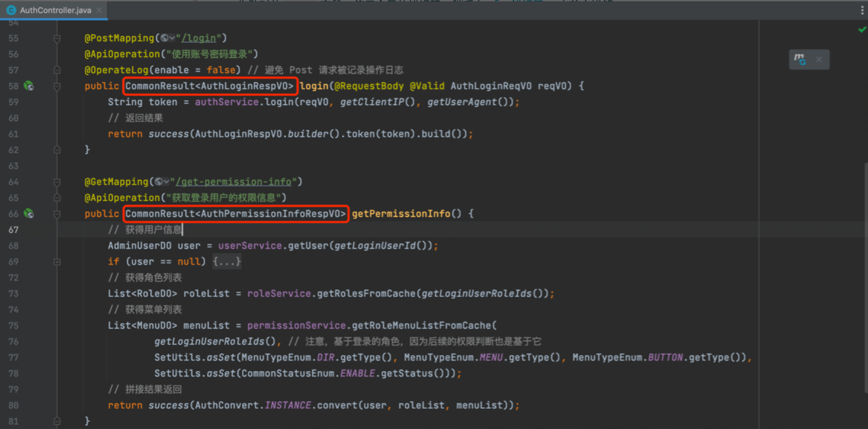This screenshot has height=429, width=868.
Task: Expand the folded {...} code placeholder
Action: click(226, 262)
